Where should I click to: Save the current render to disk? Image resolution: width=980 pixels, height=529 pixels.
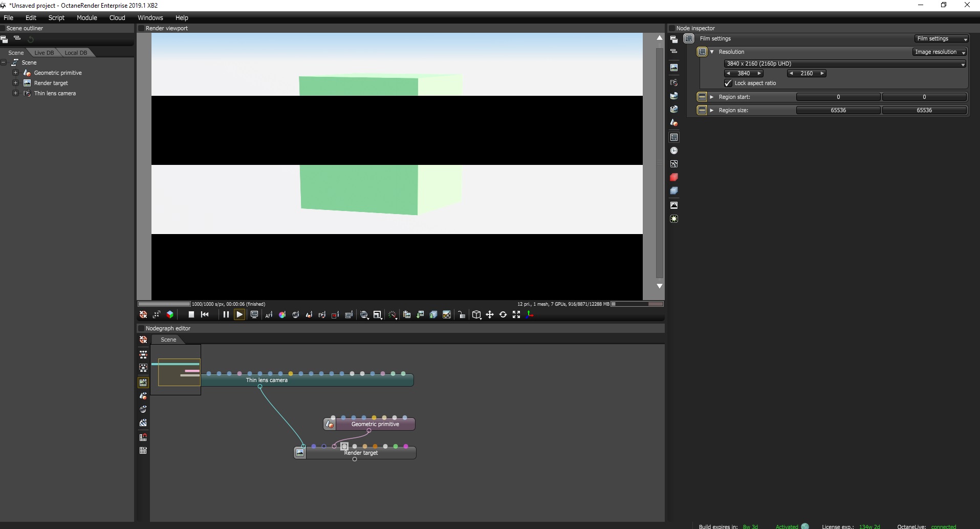[x=420, y=315]
